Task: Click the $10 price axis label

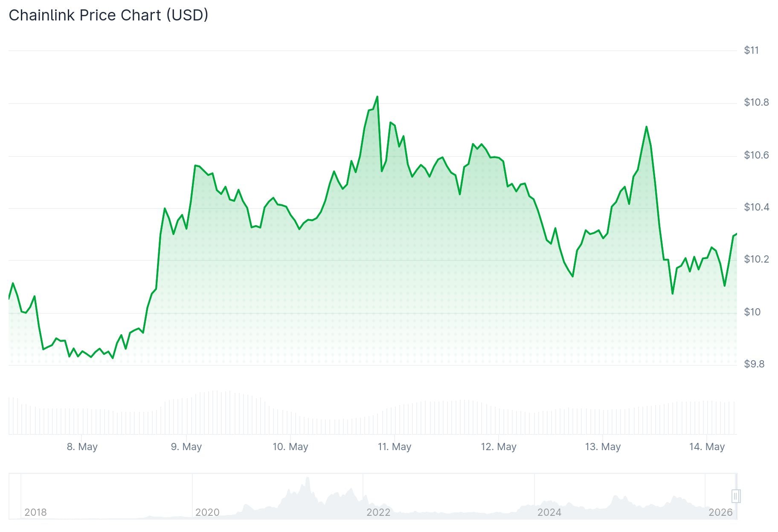Action: [x=752, y=312]
